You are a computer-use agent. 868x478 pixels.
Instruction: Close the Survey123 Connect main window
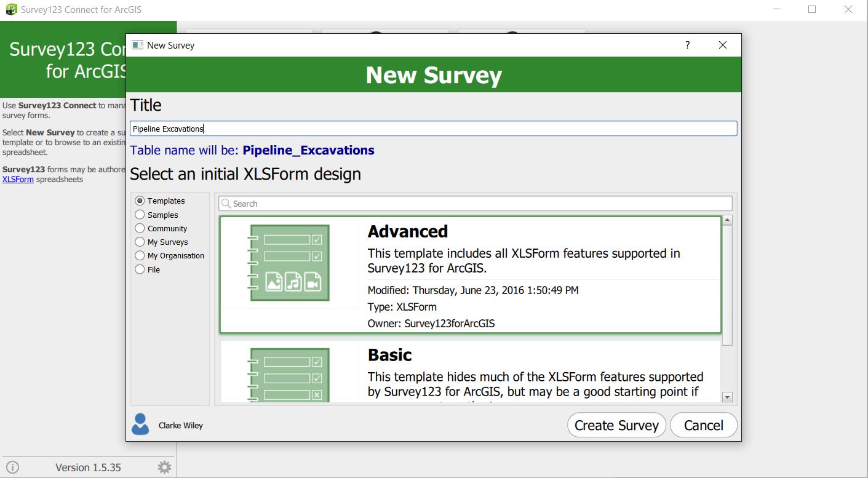[849, 9]
